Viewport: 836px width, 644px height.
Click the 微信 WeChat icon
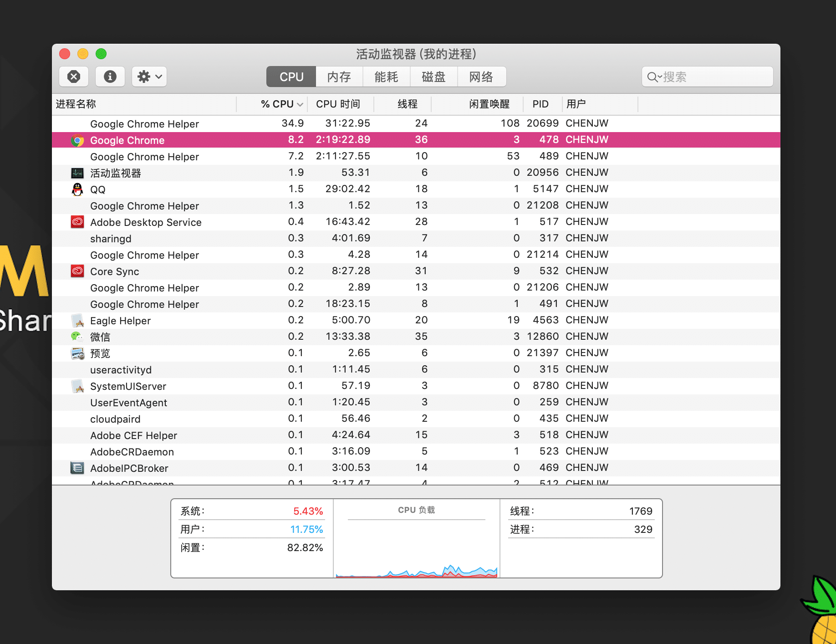77,337
